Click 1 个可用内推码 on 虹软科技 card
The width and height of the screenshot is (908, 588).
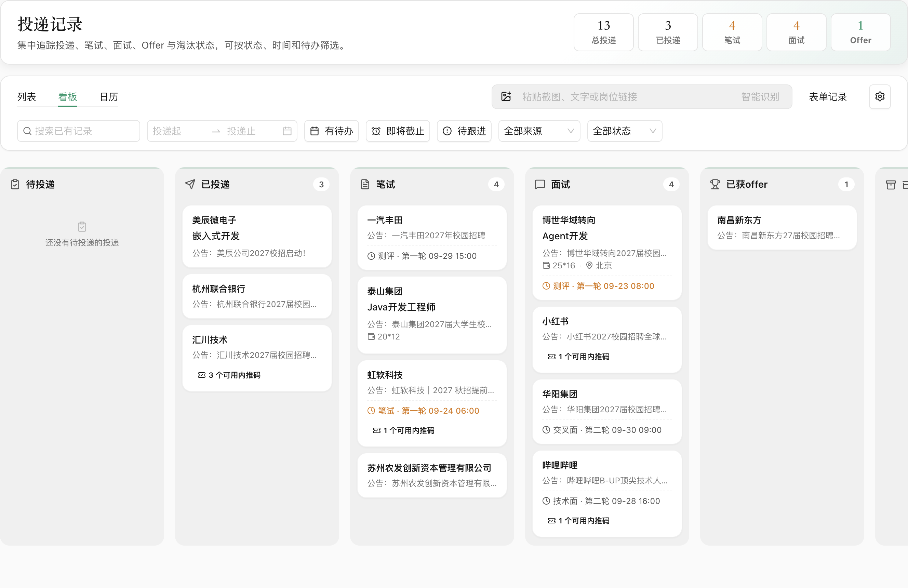(404, 430)
